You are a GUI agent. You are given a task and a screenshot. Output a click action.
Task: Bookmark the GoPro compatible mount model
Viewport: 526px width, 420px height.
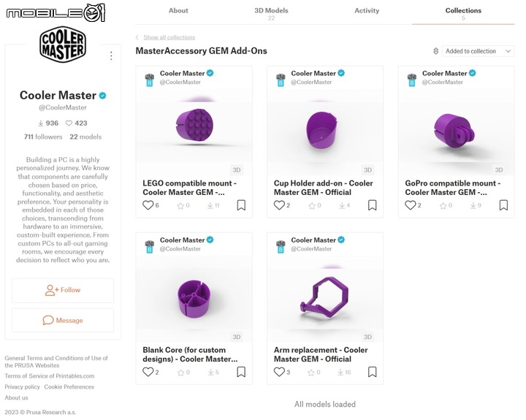(503, 205)
